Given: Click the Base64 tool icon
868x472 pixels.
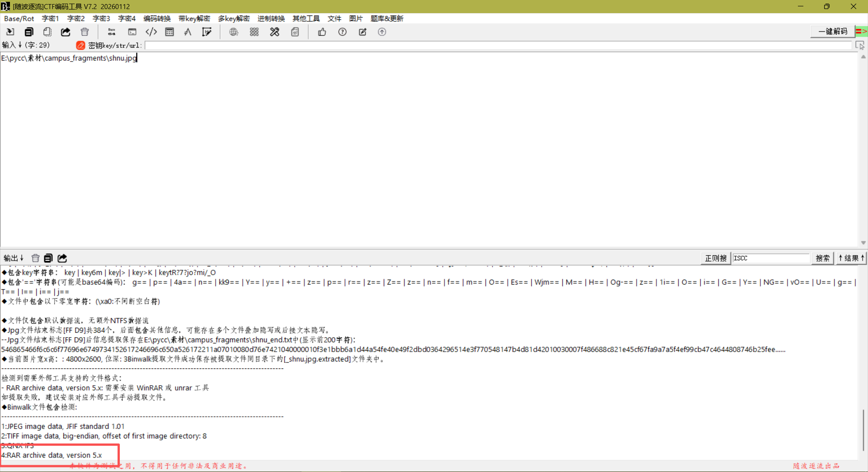Looking at the screenshot, I should click(x=111, y=32).
